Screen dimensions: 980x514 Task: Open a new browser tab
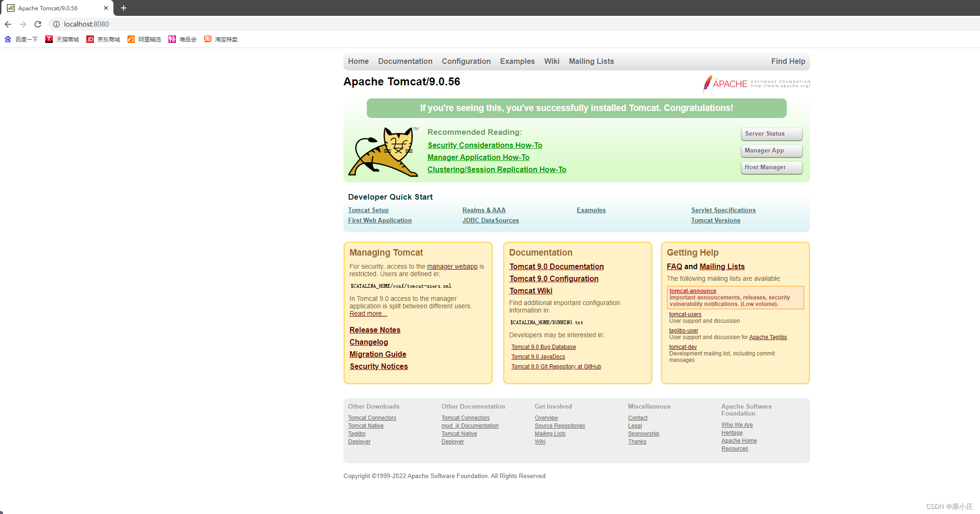[x=124, y=8]
